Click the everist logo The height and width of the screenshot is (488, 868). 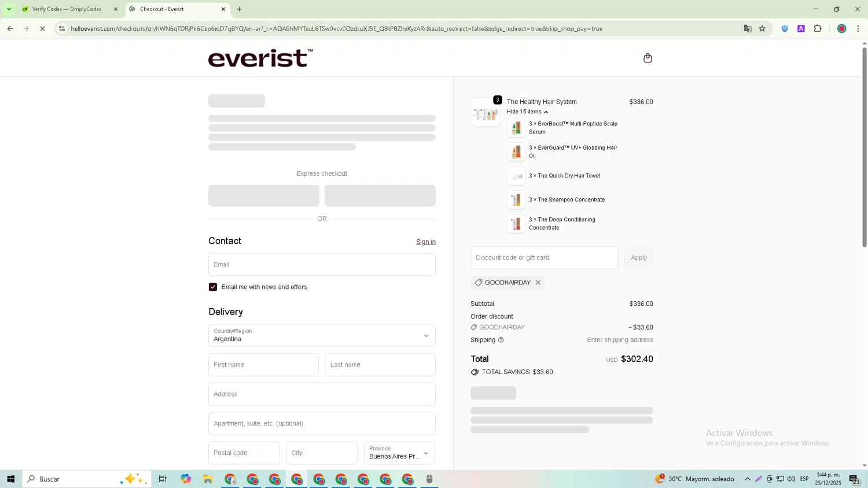coord(260,58)
